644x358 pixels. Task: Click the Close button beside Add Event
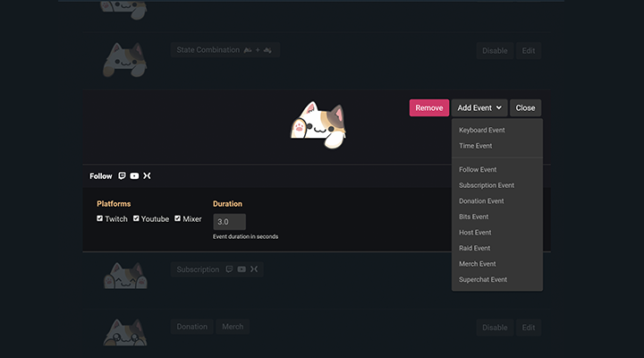tap(525, 107)
